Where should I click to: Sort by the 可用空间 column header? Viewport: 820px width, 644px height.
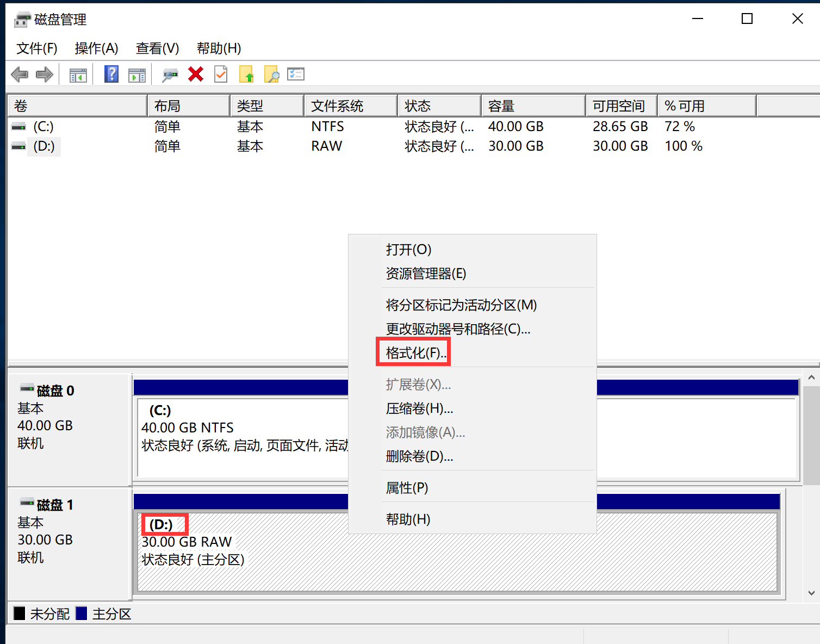(x=622, y=106)
